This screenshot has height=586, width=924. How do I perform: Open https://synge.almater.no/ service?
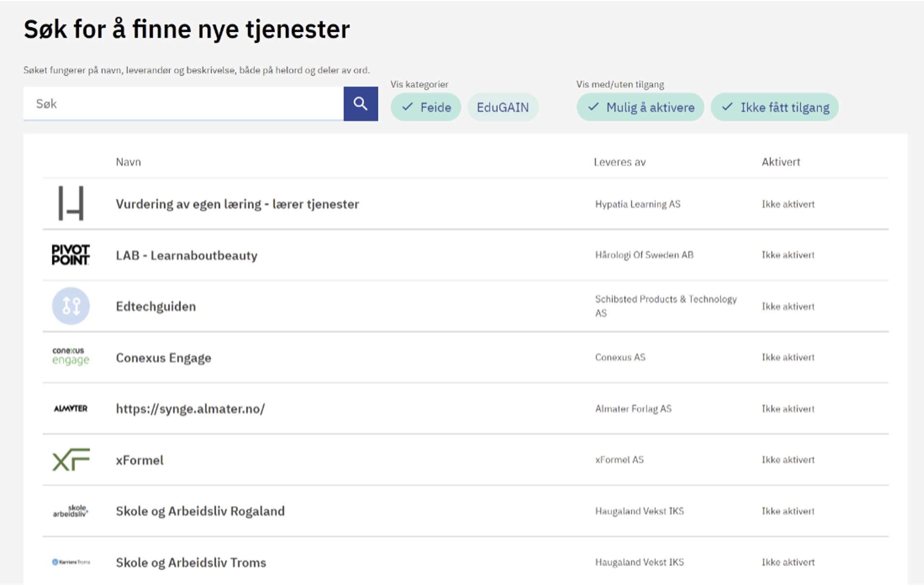click(190, 409)
